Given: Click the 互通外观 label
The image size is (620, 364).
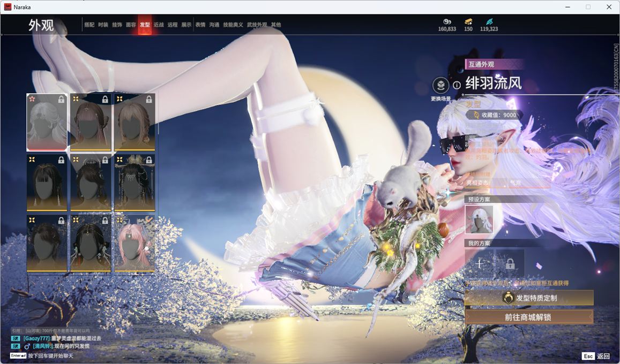Looking at the screenshot, I should (x=481, y=64).
